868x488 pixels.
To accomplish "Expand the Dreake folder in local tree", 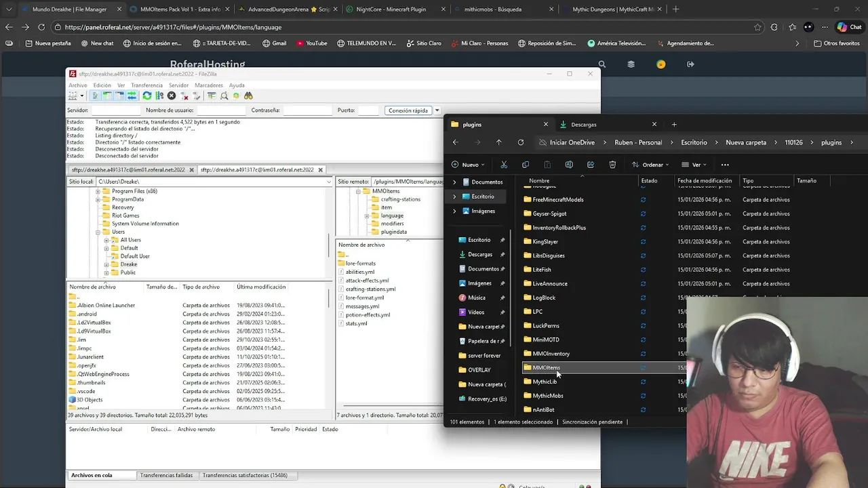I will pos(106,264).
